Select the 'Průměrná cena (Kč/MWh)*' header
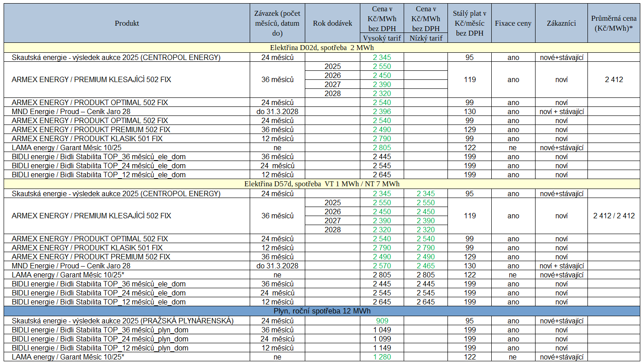 click(614, 23)
